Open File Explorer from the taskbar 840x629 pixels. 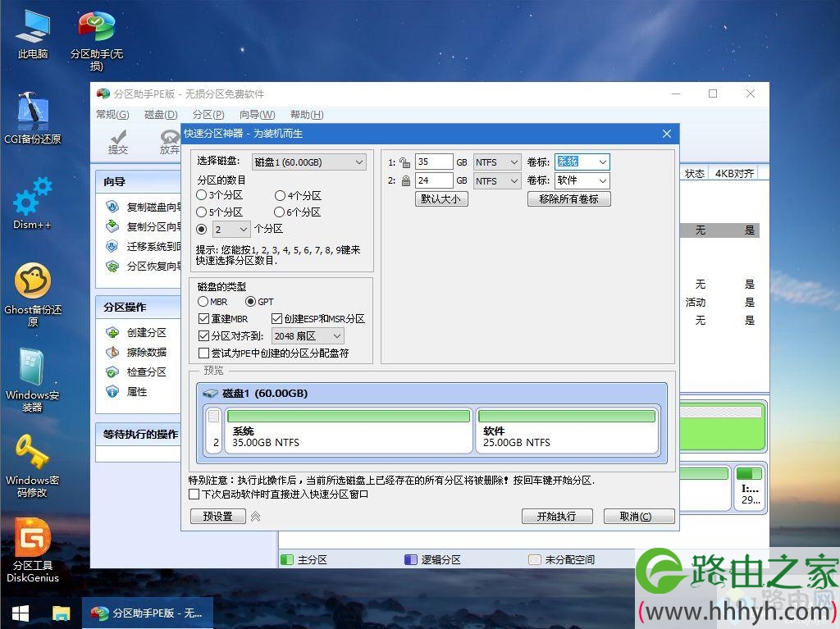[61, 613]
